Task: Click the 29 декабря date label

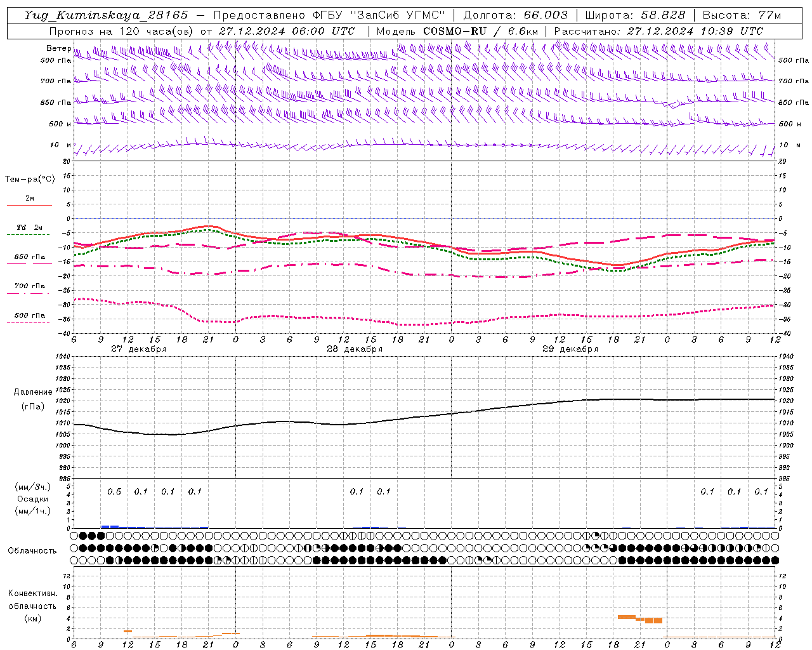Action: pos(570,349)
